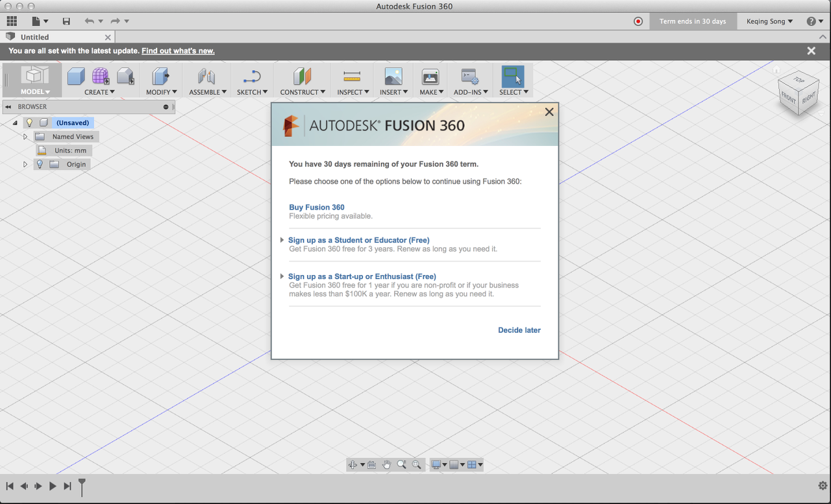831x504 pixels.
Task: Activate the Zoom magnifier icon
Action: (402, 464)
